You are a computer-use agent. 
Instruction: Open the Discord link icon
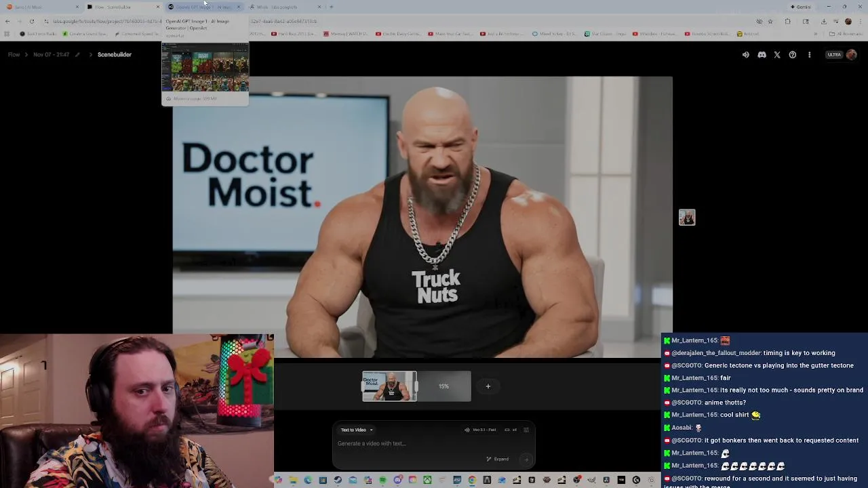[762, 55]
